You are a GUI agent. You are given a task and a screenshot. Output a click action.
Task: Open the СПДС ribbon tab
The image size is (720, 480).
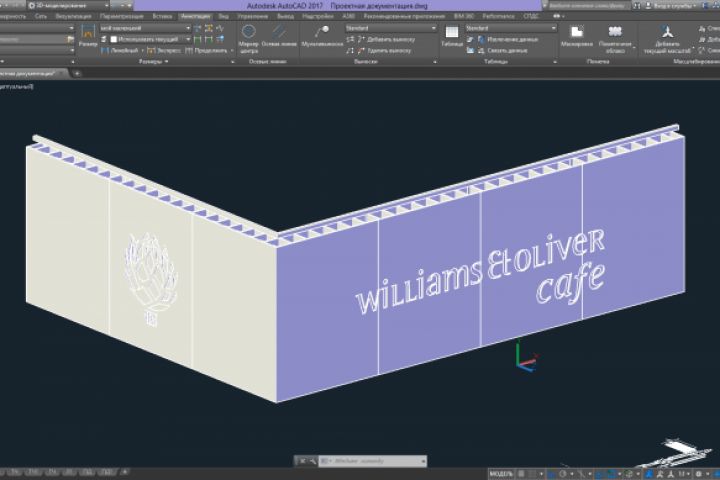tap(531, 16)
